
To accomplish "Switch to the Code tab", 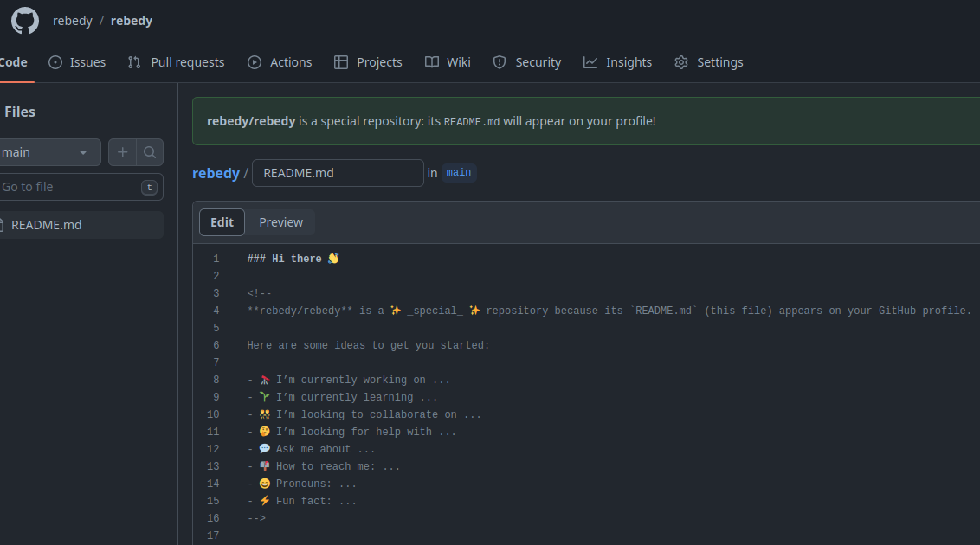I will [13, 62].
